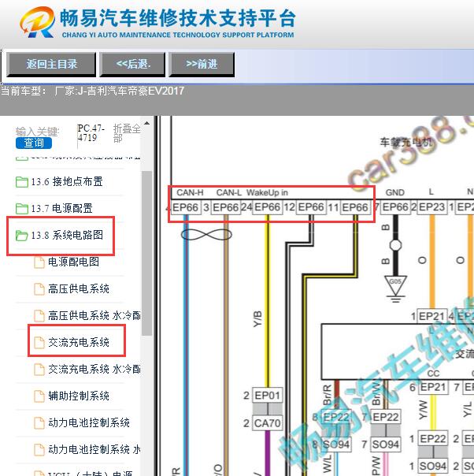Click the EP22 connector box at pin 8
474x476 pixels.
click(x=336, y=417)
